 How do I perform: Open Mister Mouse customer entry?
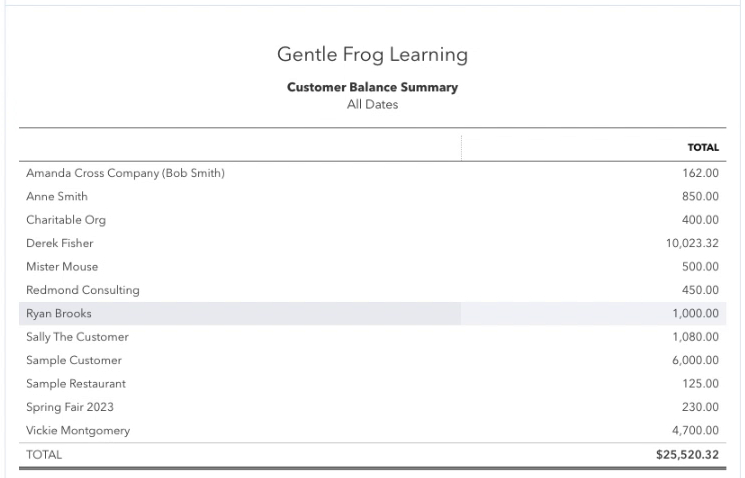(x=62, y=266)
